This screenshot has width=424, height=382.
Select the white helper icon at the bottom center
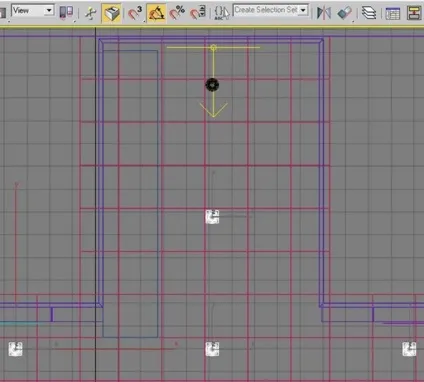pos(212,349)
